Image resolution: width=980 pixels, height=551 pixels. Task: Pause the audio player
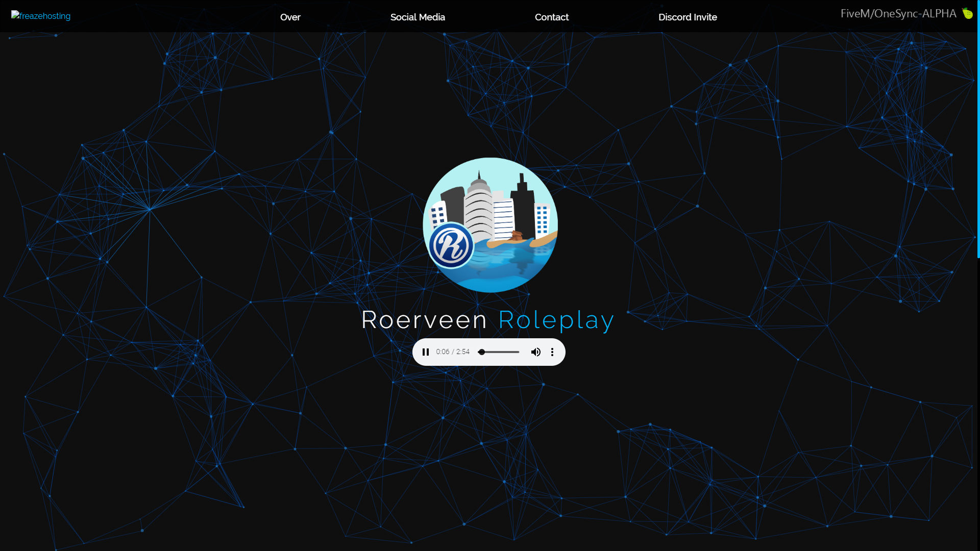coord(426,352)
